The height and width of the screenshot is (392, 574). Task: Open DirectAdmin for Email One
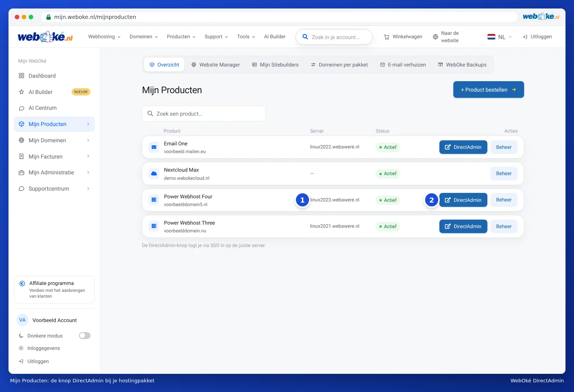(463, 147)
